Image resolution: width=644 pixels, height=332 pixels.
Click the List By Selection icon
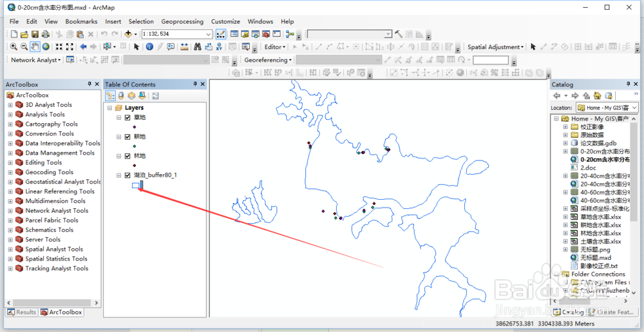142,96
